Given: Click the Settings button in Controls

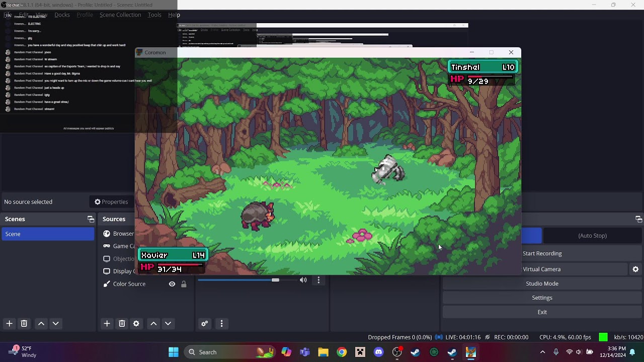Looking at the screenshot, I should click(x=542, y=298).
